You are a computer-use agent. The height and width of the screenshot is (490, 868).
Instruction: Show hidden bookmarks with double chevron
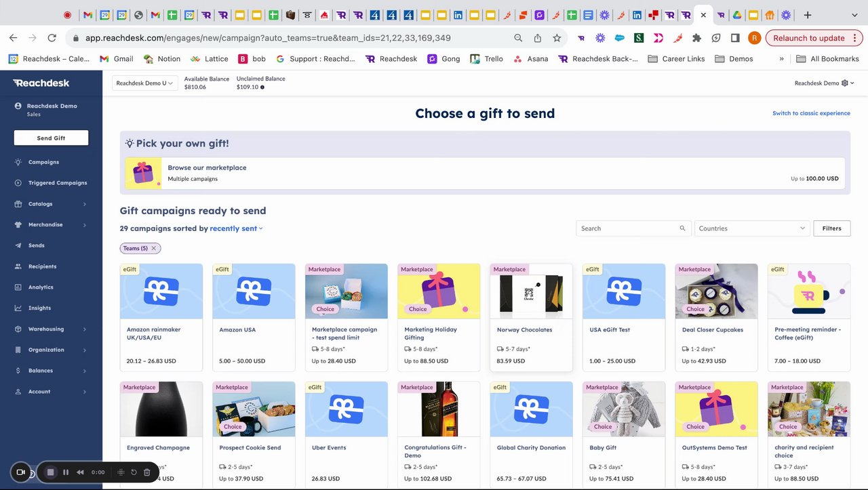781,59
